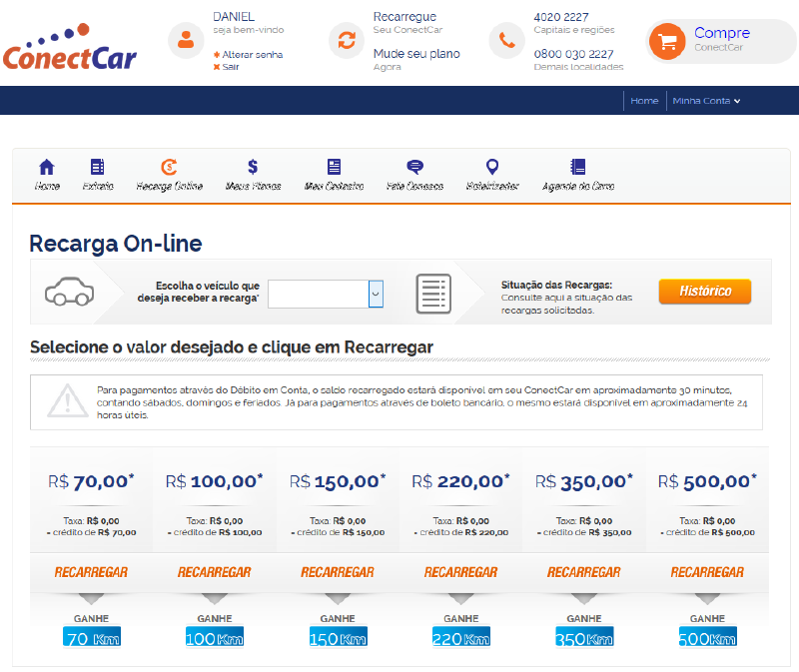Click the ConectCar logo
The height and width of the screenshot is (672, 799).
(x=69, y=47)
